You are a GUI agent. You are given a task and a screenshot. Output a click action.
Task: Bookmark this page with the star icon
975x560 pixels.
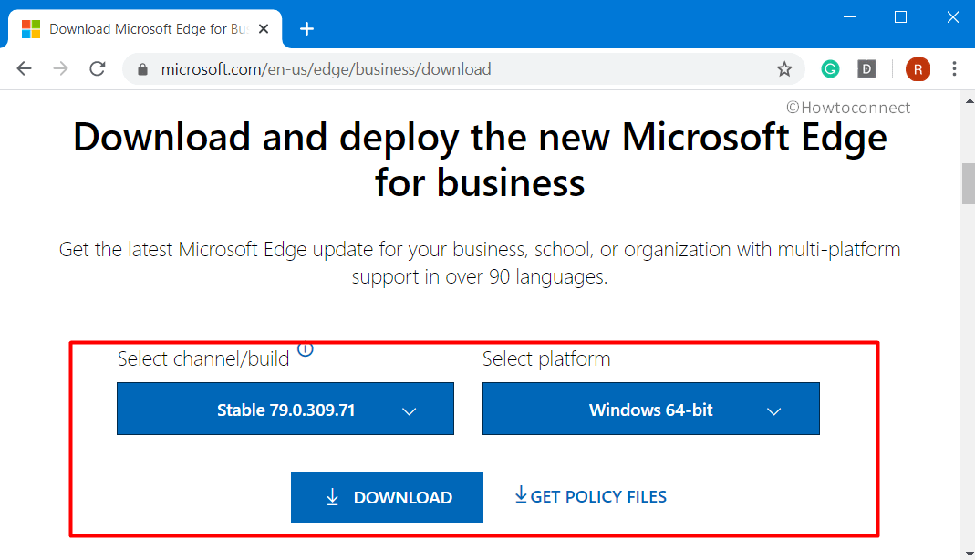[784, 69]
